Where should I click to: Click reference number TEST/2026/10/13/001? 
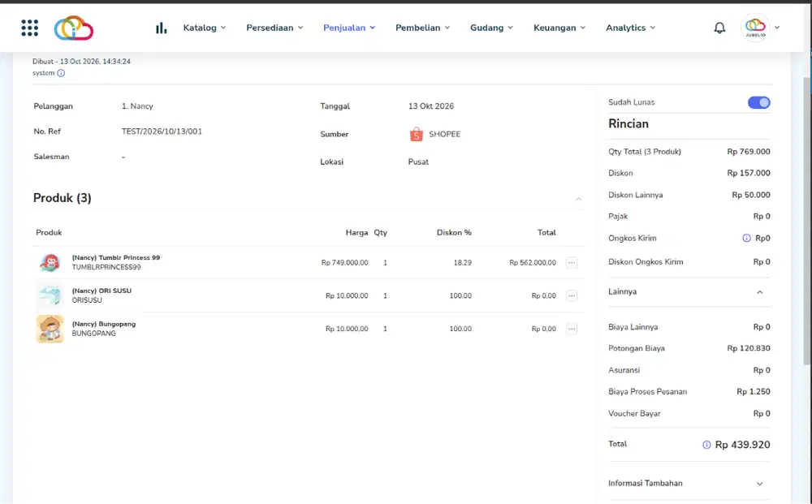click(x=162, y=131)
